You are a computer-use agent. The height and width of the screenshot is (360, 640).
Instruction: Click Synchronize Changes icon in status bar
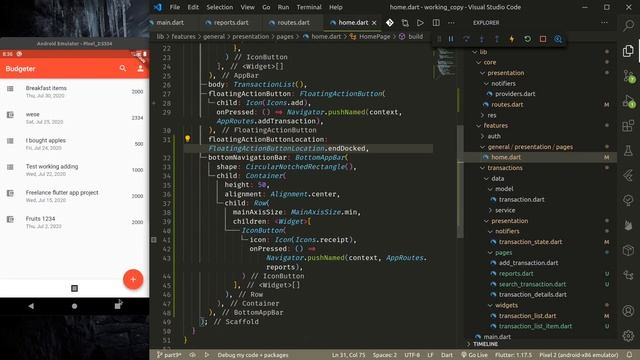tap(192, 355)
